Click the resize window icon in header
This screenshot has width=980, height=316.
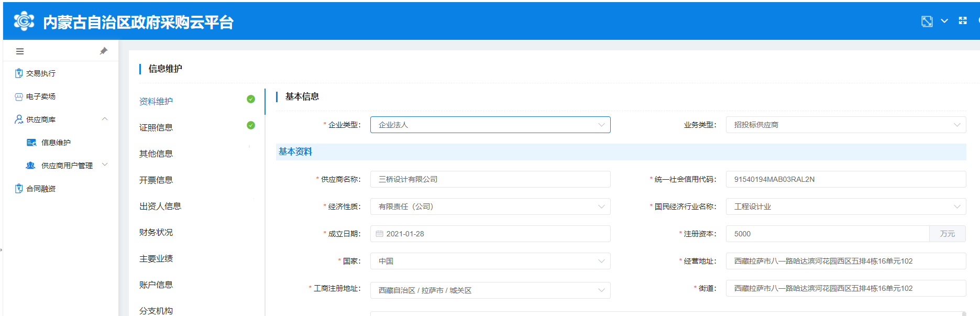pyautogui.click(x=927, y=21)
